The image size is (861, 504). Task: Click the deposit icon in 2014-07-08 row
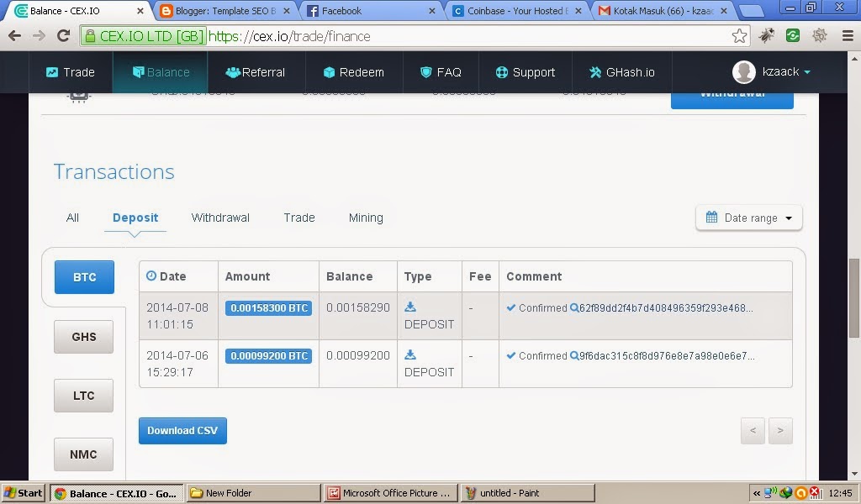(410, 307)
